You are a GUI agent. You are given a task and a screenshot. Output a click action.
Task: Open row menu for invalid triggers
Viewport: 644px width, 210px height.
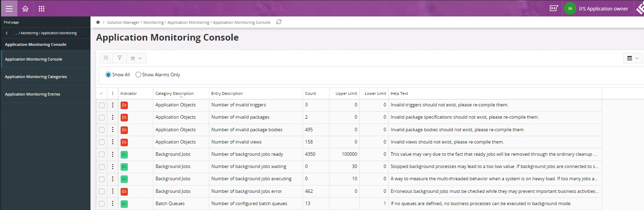[113, 105]
